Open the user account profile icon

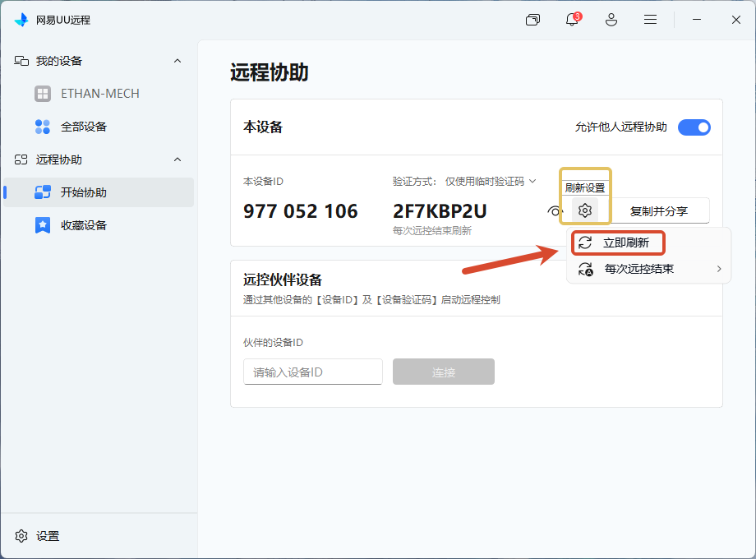(611, 20)
